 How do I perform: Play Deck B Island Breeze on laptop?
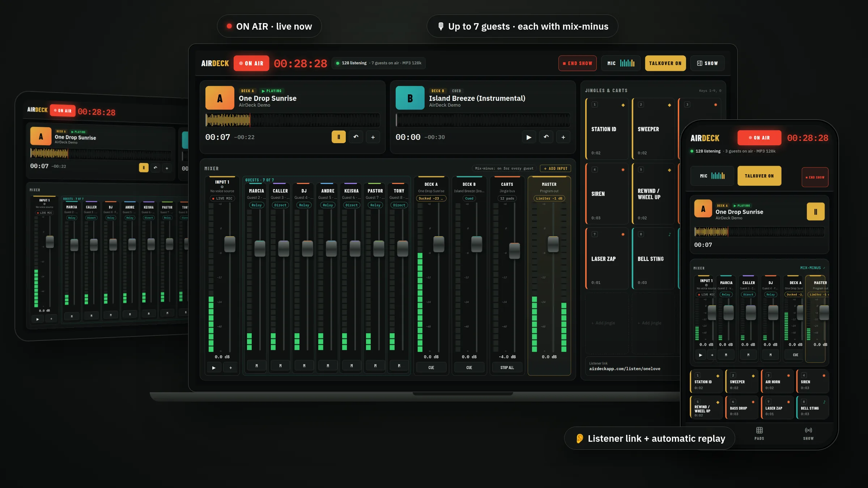(529, 137)
